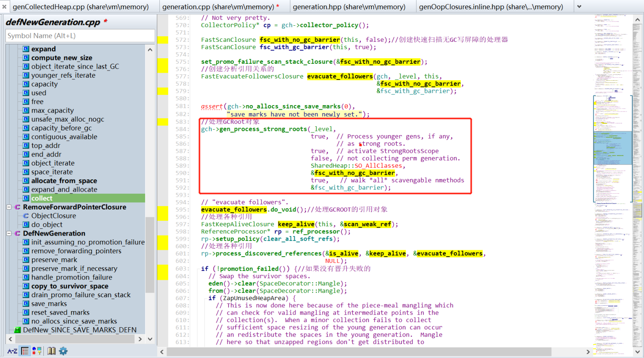Select object_iterate symbol

point(53,163)
